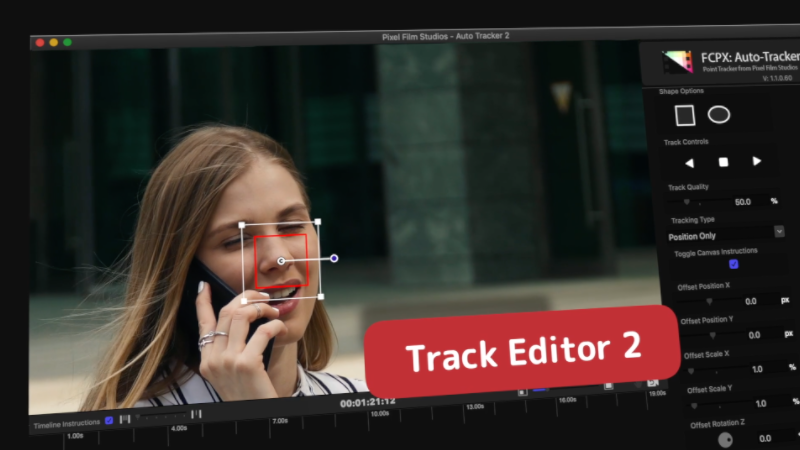Click the timeline zoom-in icon

[x=196, y=414]
